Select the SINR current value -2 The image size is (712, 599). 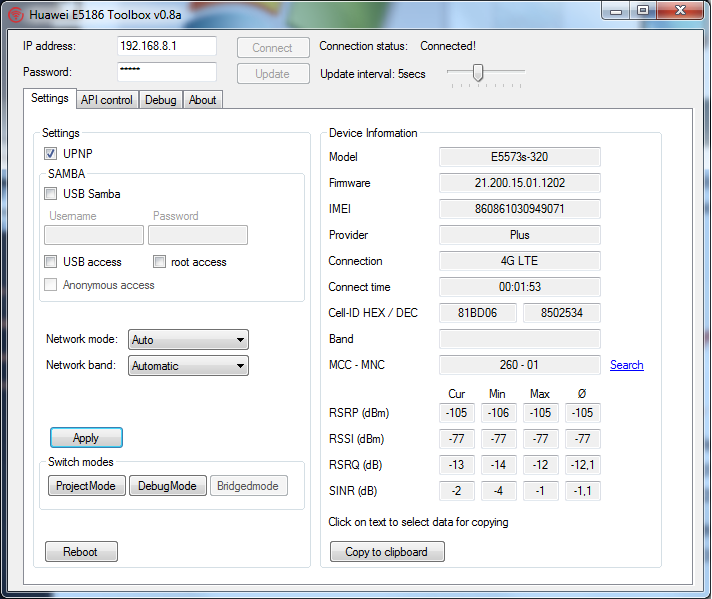click(x=457, y=491)
